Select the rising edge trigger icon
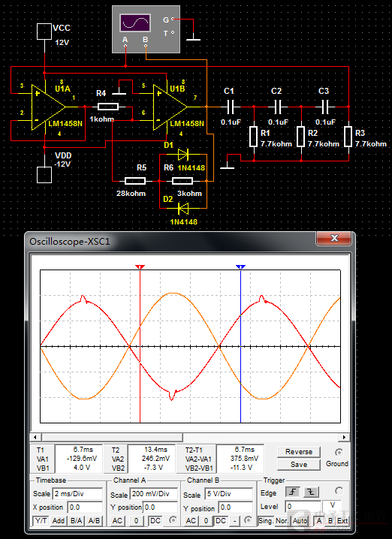 (x=293, y=492)
